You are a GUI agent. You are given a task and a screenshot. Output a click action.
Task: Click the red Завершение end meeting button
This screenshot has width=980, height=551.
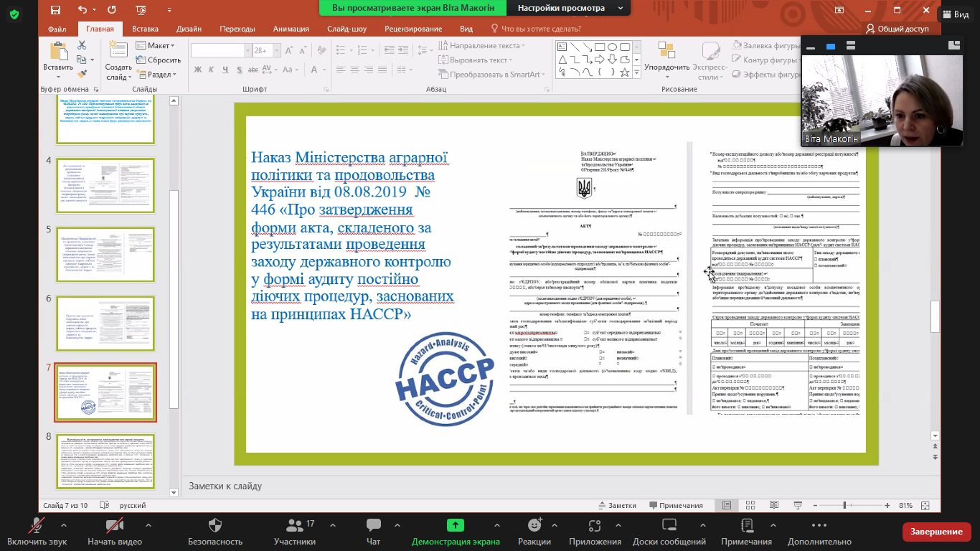[936, 532]
